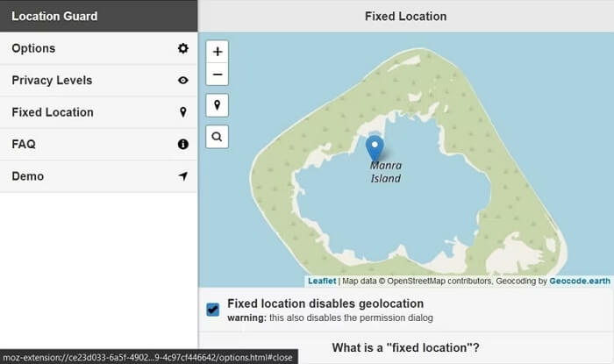Open the Demo page
Viewport: 614px width, 364px height.
[x=98, y=176]
